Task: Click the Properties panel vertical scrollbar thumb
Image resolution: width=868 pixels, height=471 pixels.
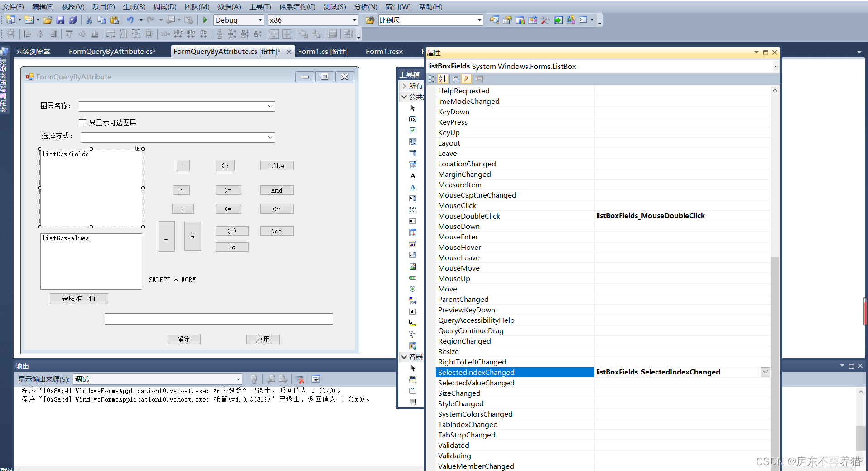Action: [x=775, y=363]
